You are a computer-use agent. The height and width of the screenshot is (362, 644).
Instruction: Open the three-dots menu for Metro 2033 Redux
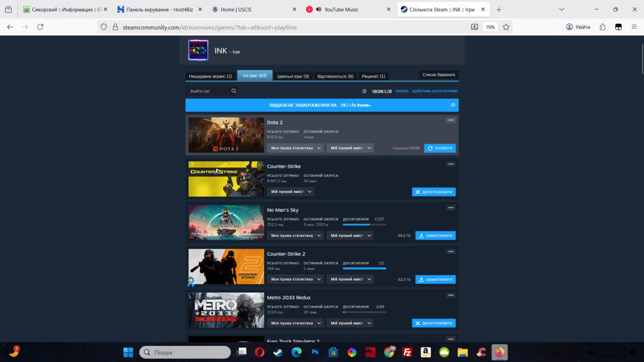point(451,295)
